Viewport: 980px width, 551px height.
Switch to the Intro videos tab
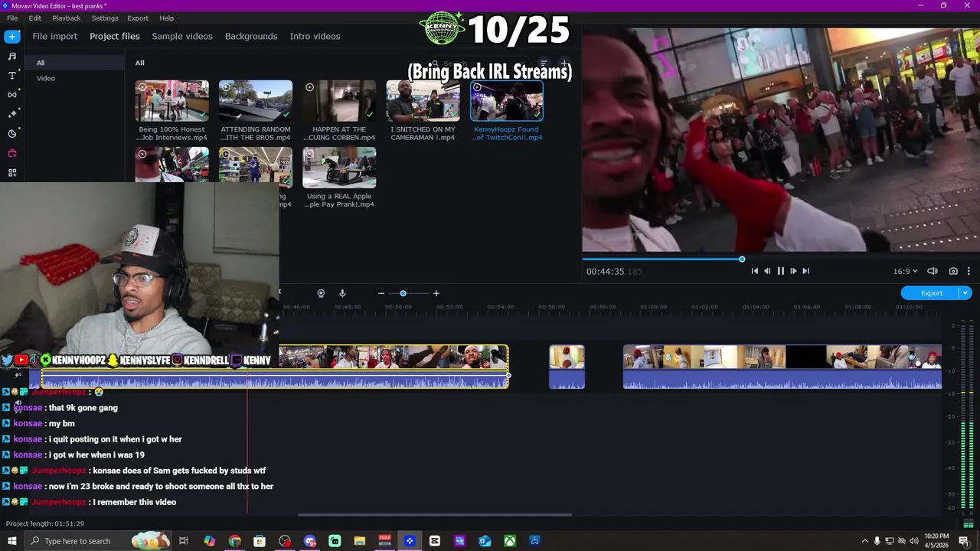[x=315, y=36]
